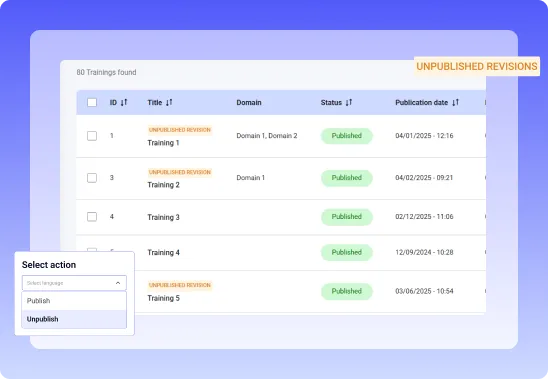Click date 02/12/2025 - 11:06
The image size is (548, 379).
[x=424, y=217]
